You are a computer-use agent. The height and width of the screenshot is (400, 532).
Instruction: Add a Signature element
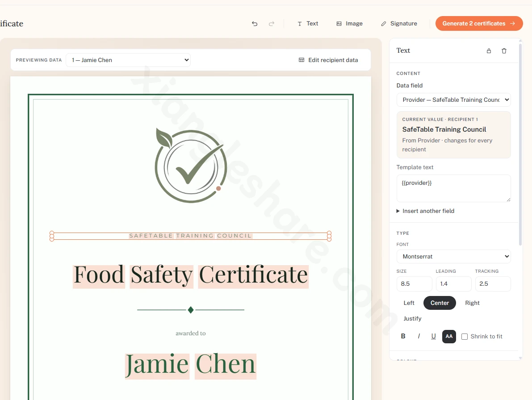click(399, 23)
